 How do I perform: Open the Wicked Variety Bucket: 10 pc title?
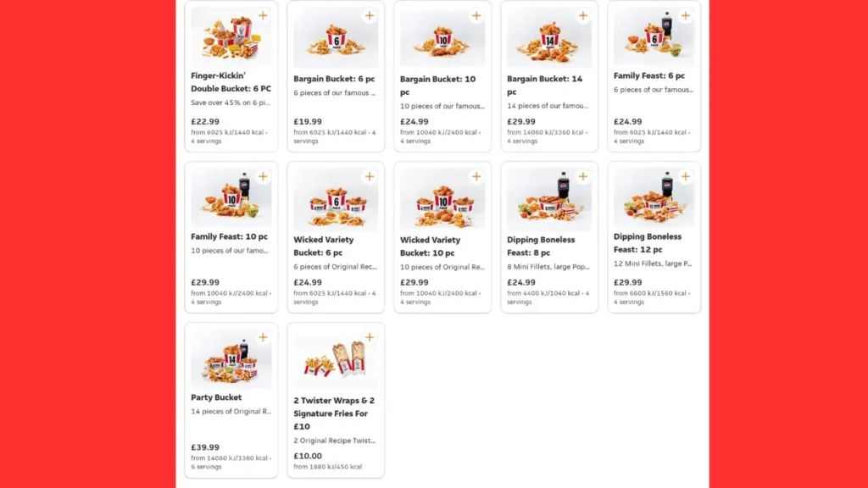(430, 246)
